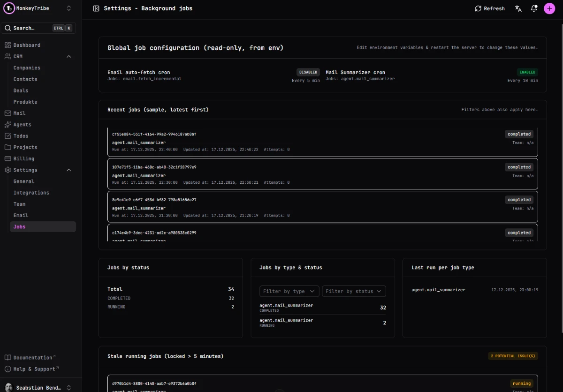This screenshot has width=563, height=392.
Task: Click the Dashboard grid icon
Action: (8, 45)
